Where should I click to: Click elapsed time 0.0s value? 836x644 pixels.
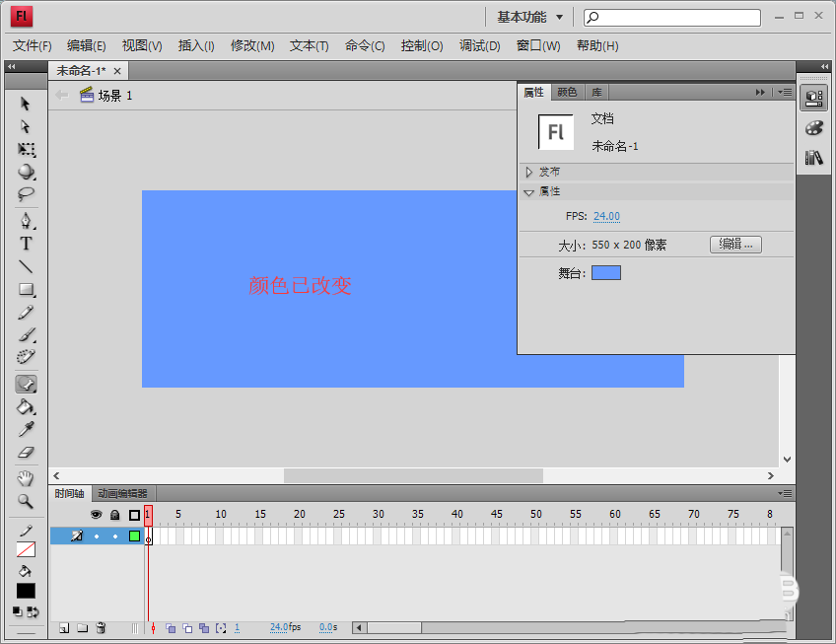[328, 627]
